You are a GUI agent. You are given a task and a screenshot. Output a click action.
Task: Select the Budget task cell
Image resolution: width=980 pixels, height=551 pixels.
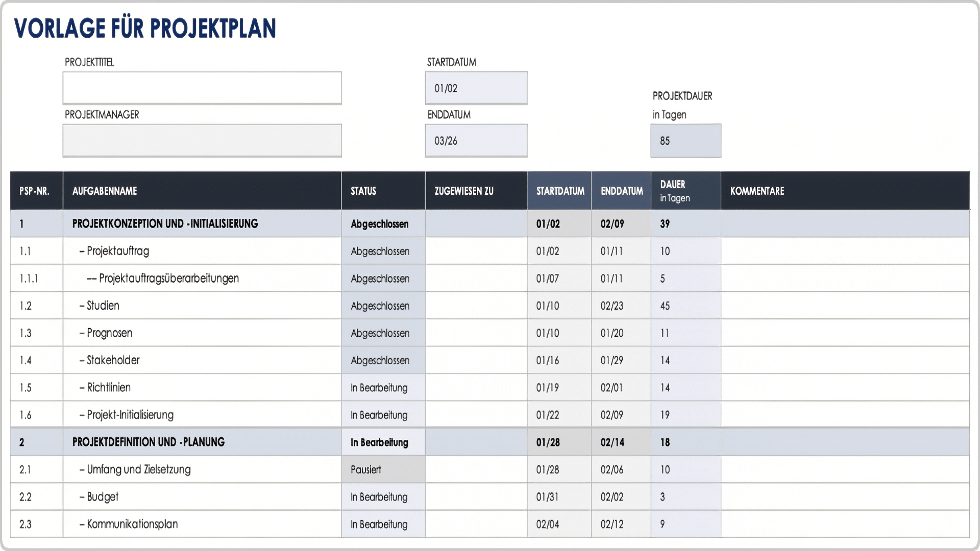202,496
